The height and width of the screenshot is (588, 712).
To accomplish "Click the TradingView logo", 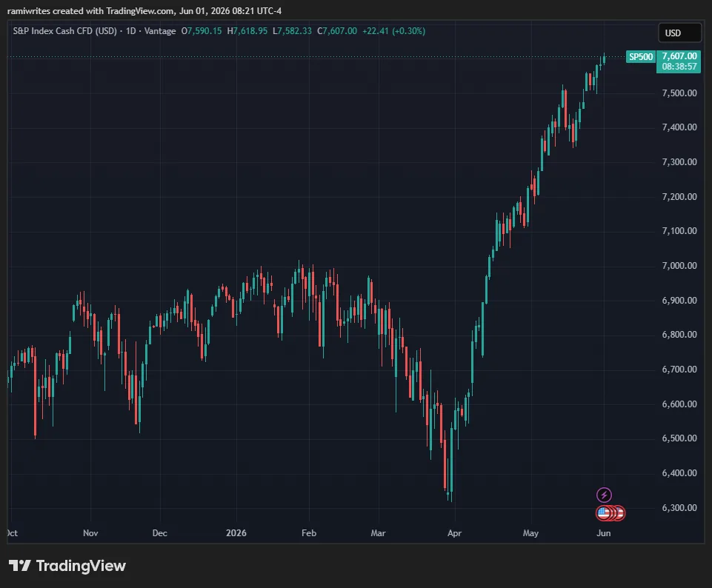I will coord(67,566).
